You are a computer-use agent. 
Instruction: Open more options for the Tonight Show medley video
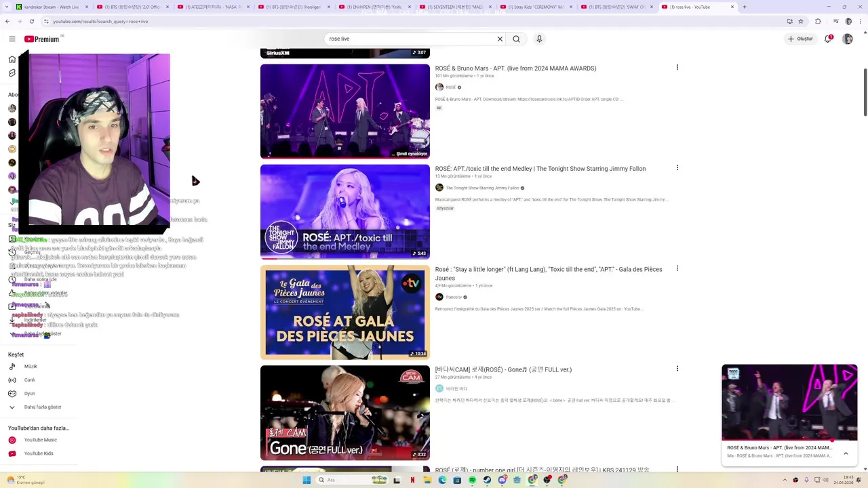click(x=677, y=167)
